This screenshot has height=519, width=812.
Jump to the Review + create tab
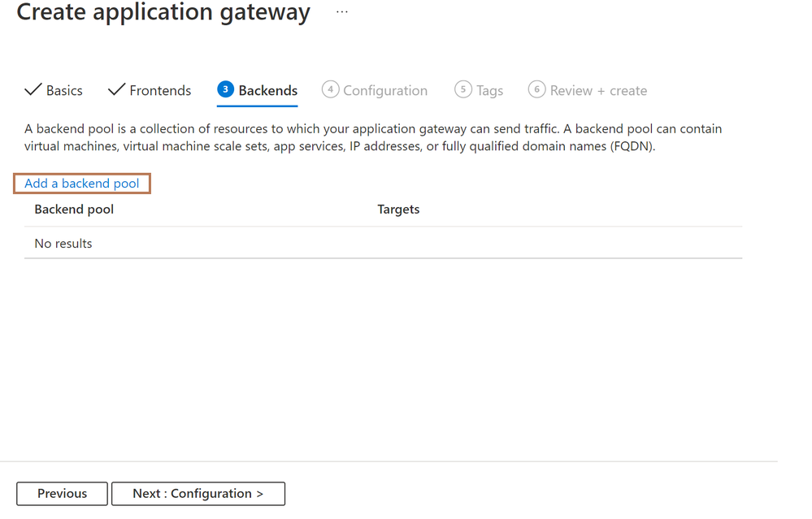pyautogui.click(x=598, y=90)
